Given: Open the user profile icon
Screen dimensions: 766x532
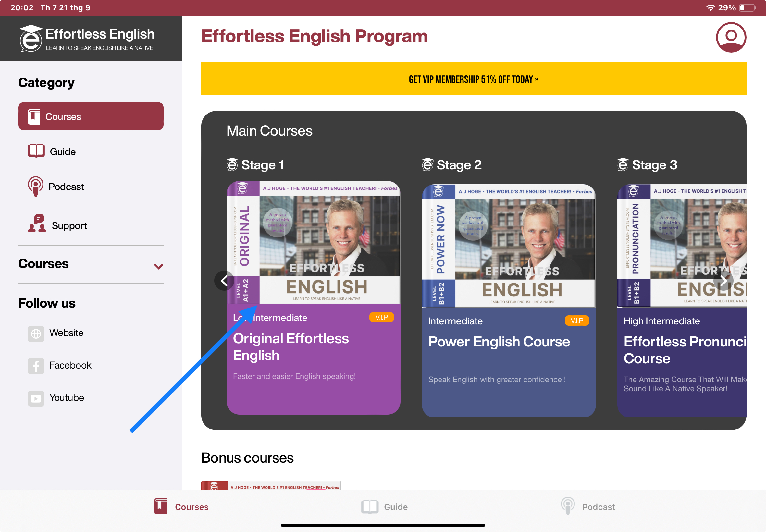Looking at the screenshot, I should (x=731, y=37).
